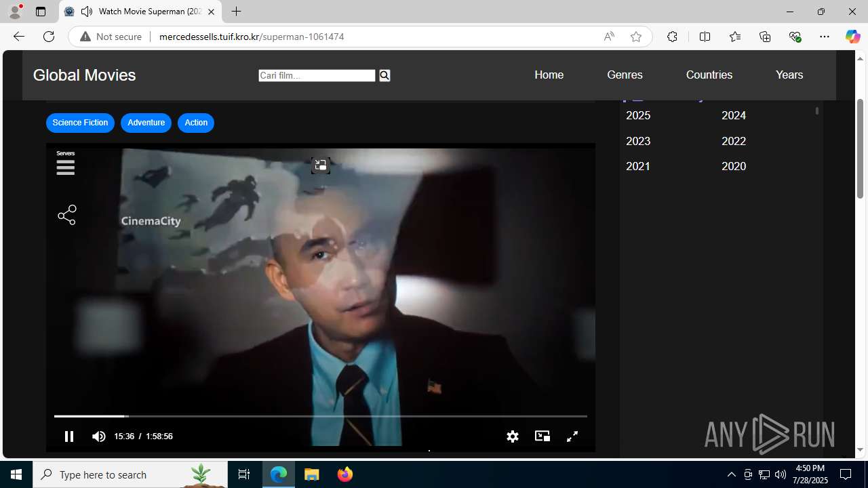This screenshot has height=488, width=868.
Task: Click the browser Back arrow
Action: (18, 37)
